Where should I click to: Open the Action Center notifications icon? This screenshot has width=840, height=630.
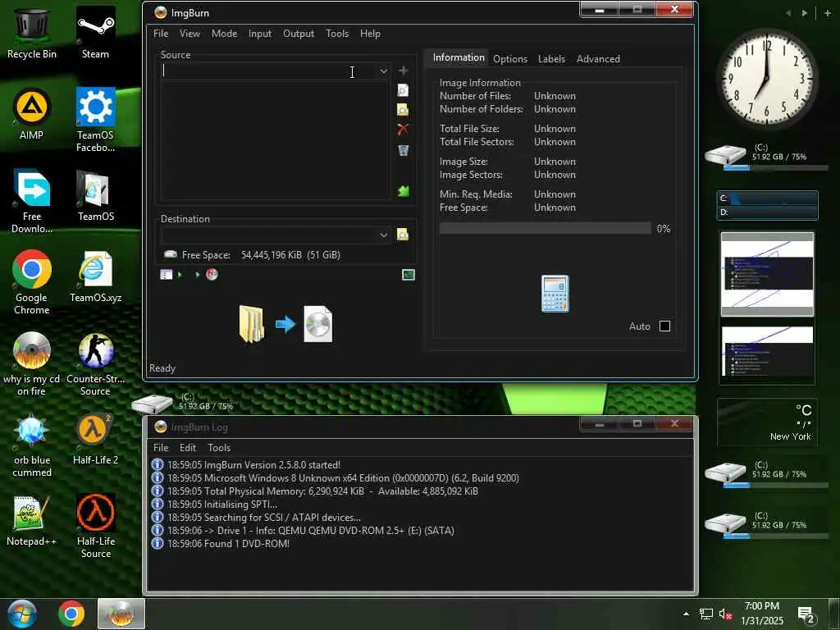point(807,614)
